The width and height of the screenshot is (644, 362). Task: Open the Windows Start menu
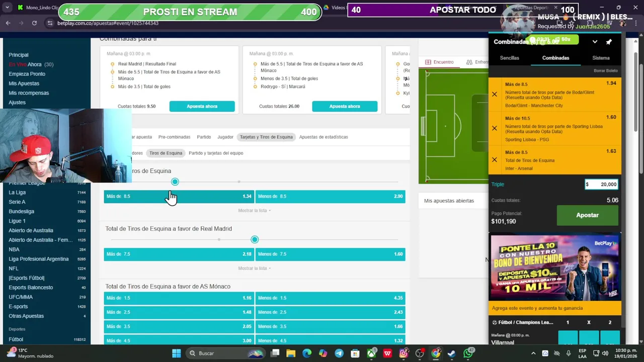pos(177,353)
